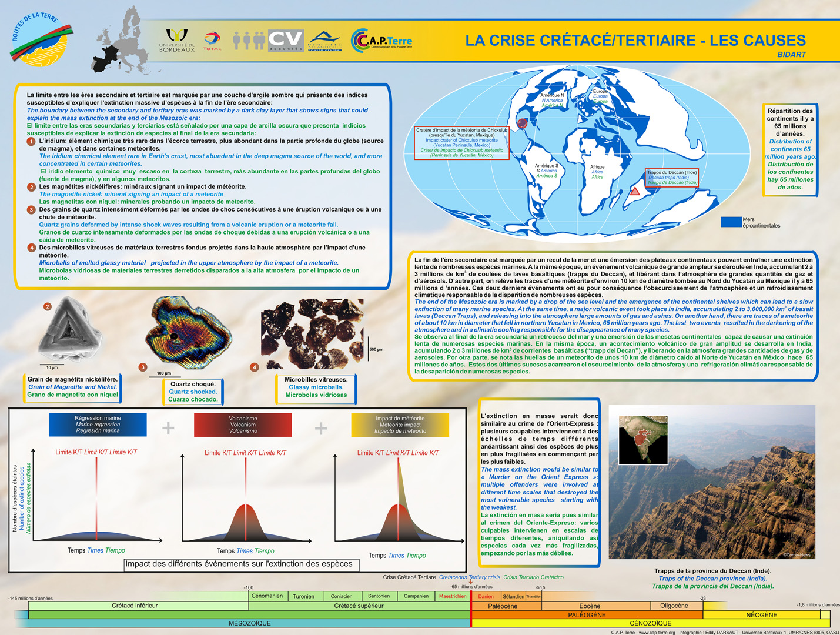
Task: Select the Pyrénées Atlantiques conseil général logo
Action: coord(325,41)
